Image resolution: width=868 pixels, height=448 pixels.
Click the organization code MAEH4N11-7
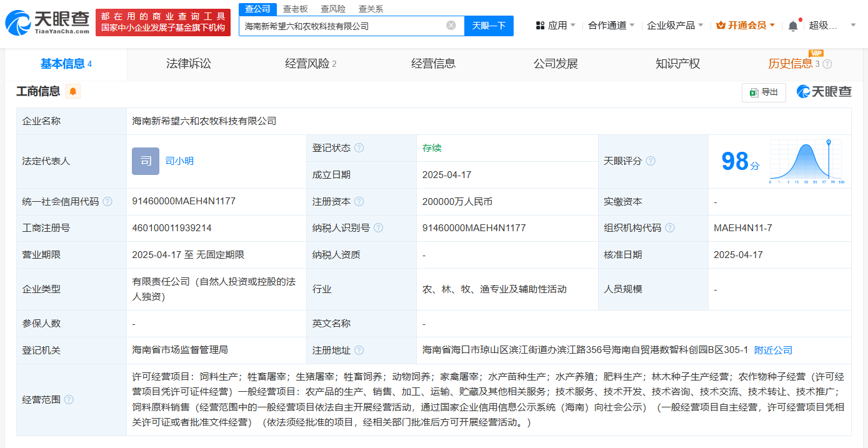743,228
